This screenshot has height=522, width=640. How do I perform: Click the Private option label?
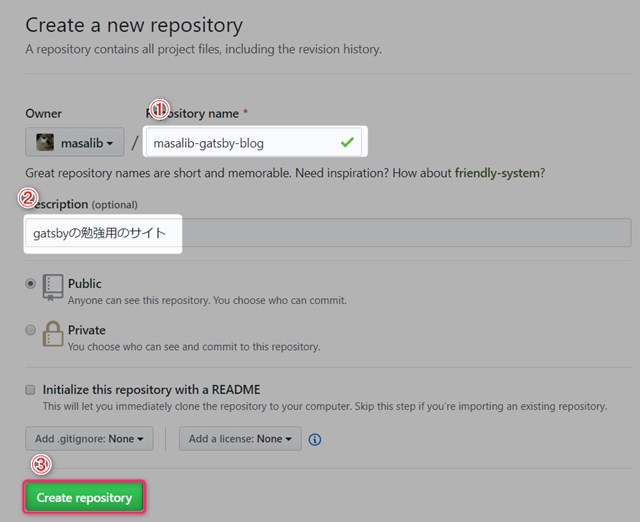click(x=87, y=330)
